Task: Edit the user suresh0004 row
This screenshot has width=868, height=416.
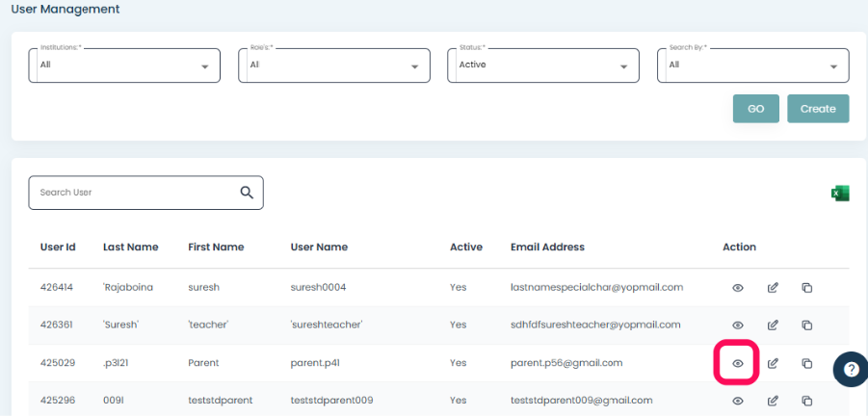Action: pyautogui.click(x=773, y=287)
